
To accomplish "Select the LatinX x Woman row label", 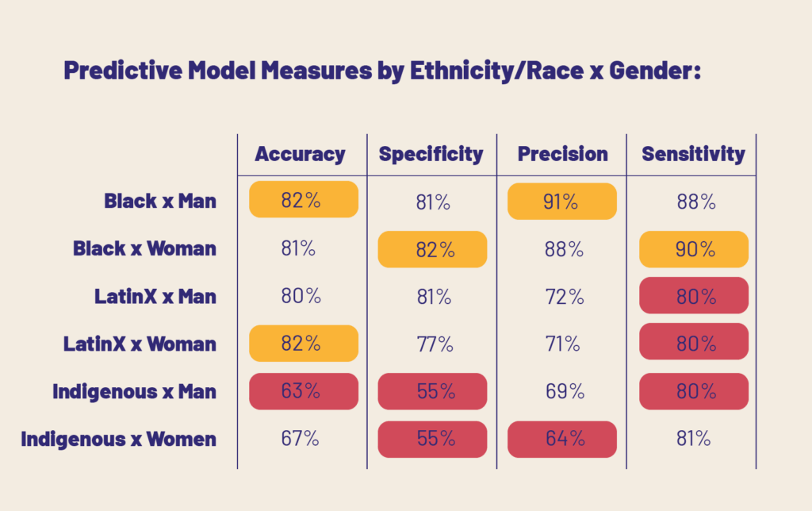I will (140, 344).
